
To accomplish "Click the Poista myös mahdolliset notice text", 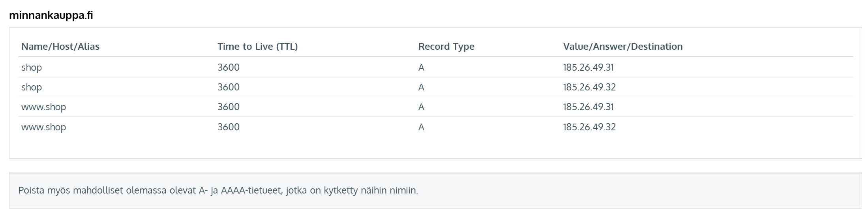I will [x=218, y=190].
